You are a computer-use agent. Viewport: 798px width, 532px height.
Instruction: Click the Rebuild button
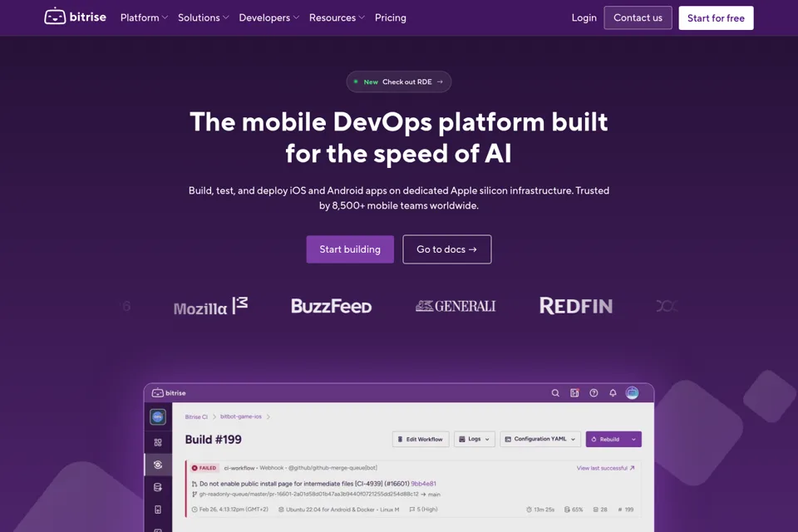(606, 439)
